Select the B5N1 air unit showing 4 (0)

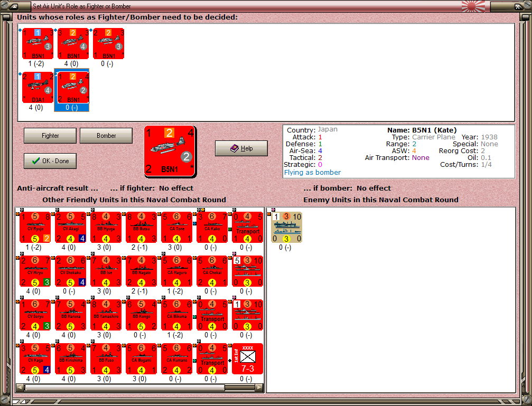tap(73, 43)
